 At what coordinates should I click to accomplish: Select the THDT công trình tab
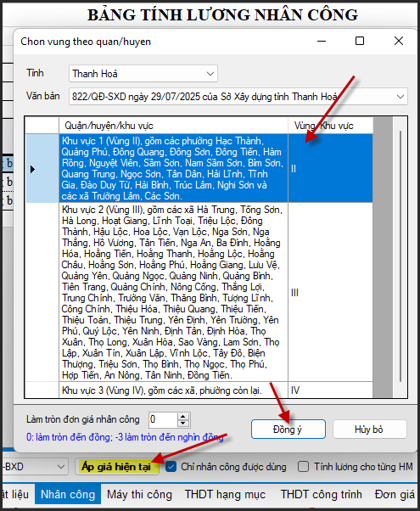[322, 494]
